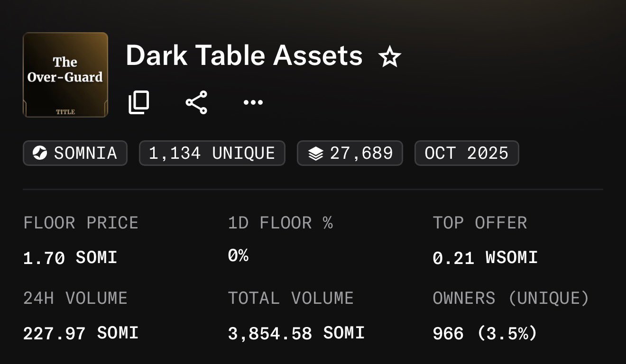Select the 227.97 SOMI volume value
626x364 pixels.
tap(81, 333)
